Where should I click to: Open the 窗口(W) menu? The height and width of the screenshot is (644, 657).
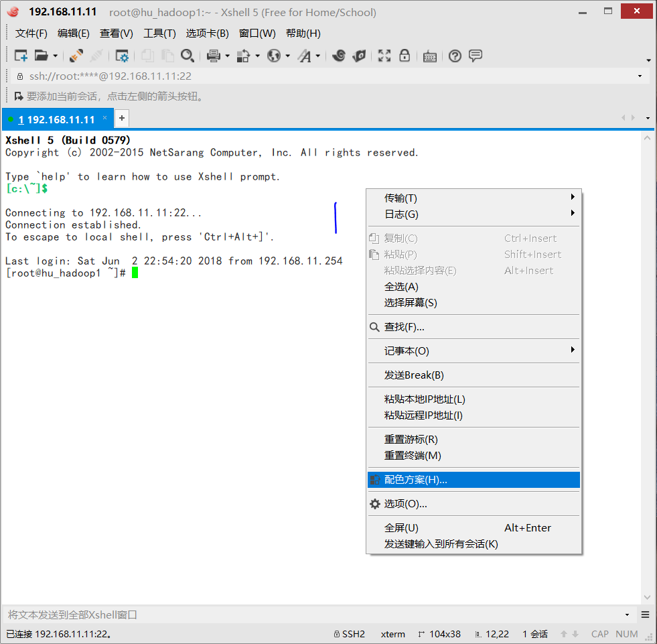(x=257, y=33)
